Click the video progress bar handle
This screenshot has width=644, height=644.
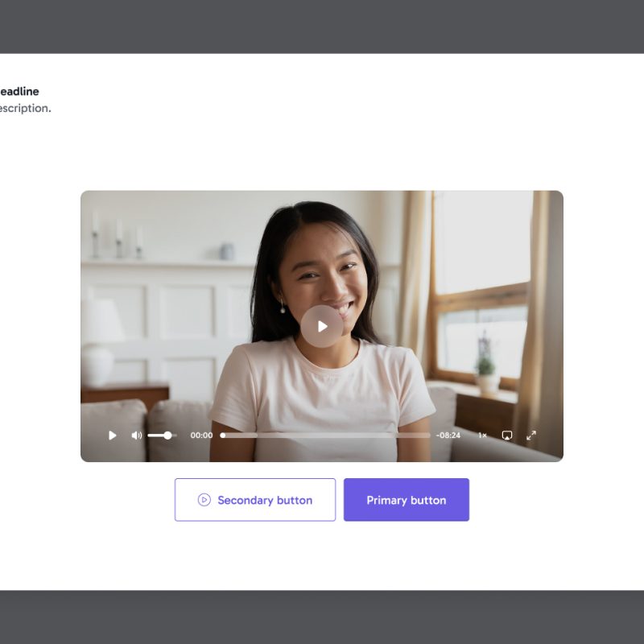tap(223, 436)
